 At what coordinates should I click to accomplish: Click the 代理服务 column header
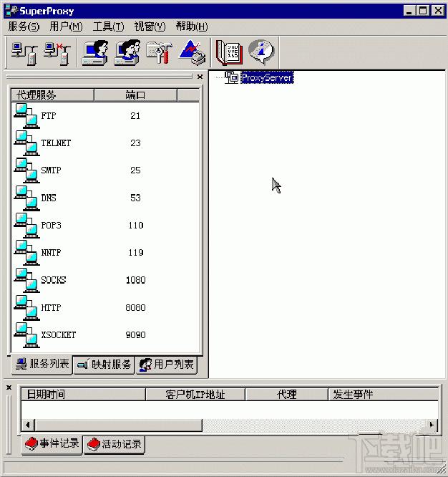[x=52, y=95]
